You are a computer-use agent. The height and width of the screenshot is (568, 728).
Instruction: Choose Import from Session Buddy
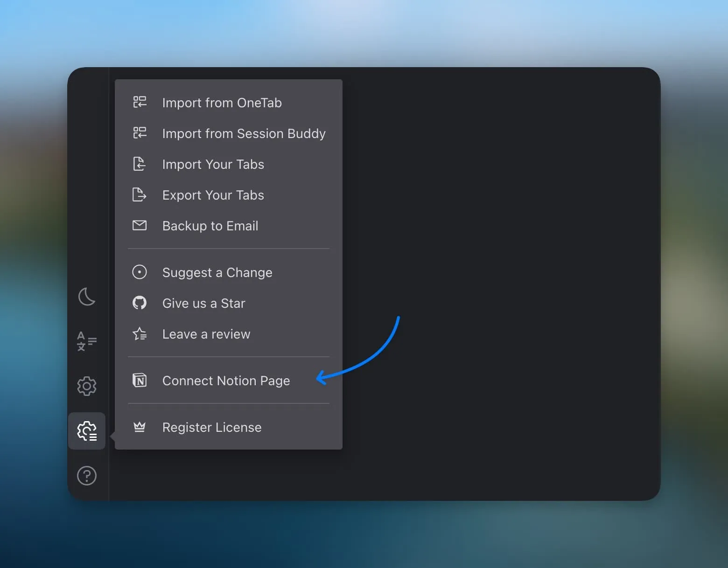[x=244, y=133]
